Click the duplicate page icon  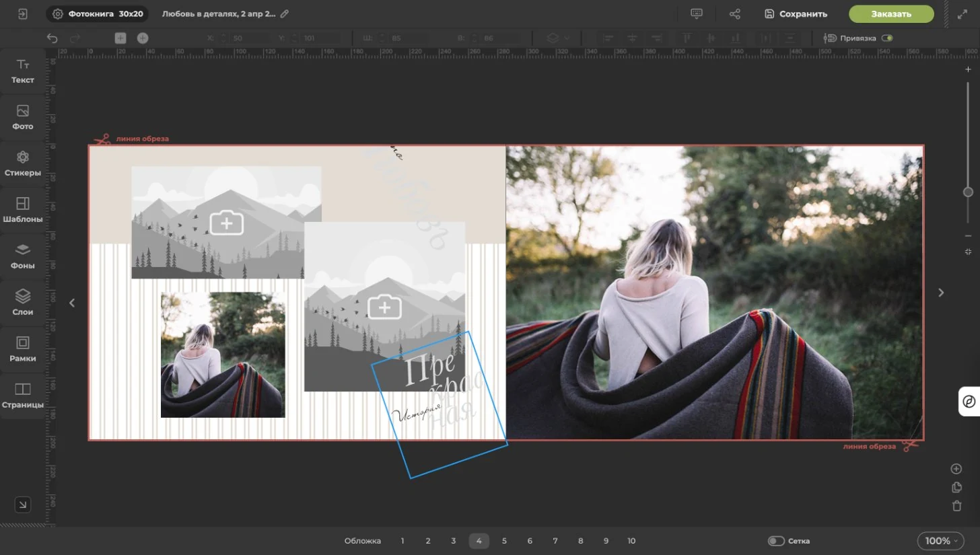pos(956,488)
